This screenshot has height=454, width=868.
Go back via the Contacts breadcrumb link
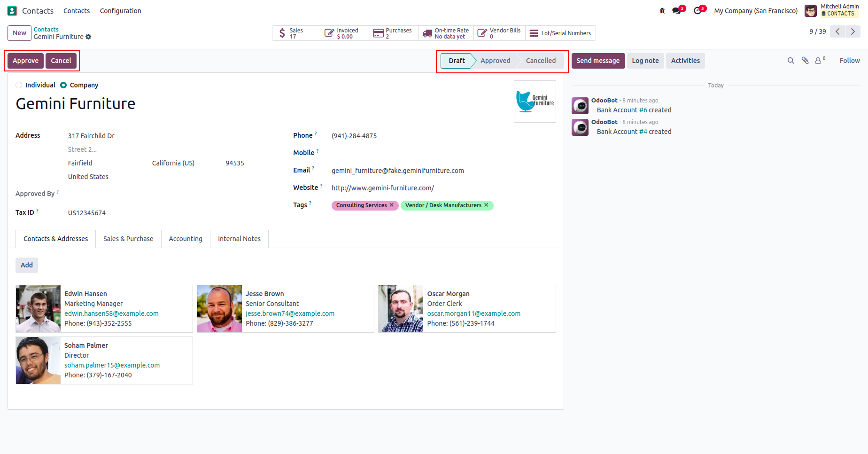(46, 29)
